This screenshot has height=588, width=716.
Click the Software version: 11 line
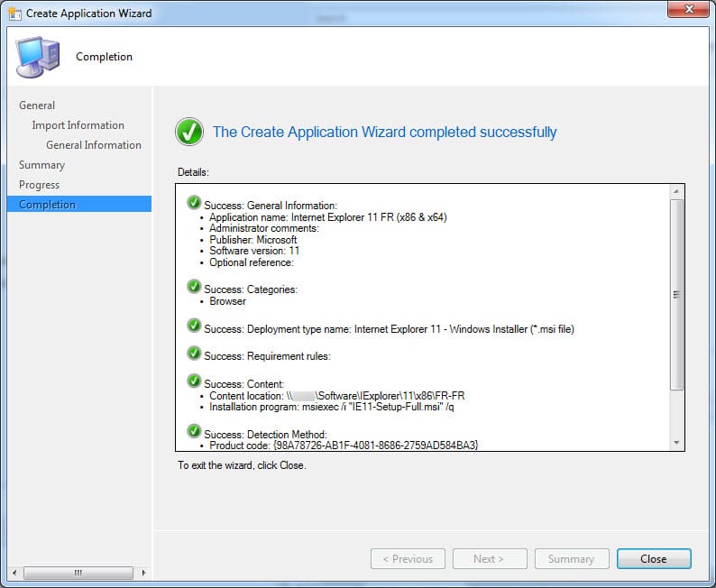coord(254,251)
